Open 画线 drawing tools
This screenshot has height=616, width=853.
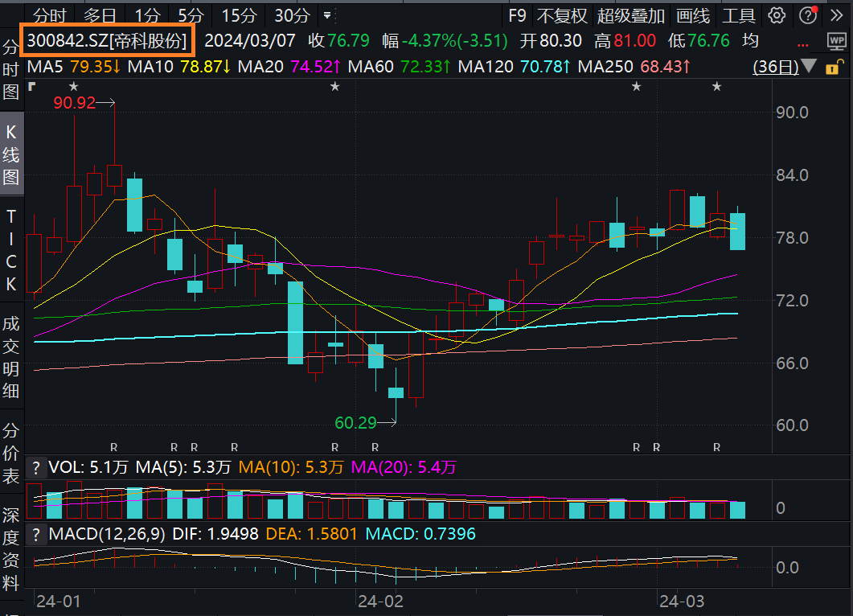(693, 16)
